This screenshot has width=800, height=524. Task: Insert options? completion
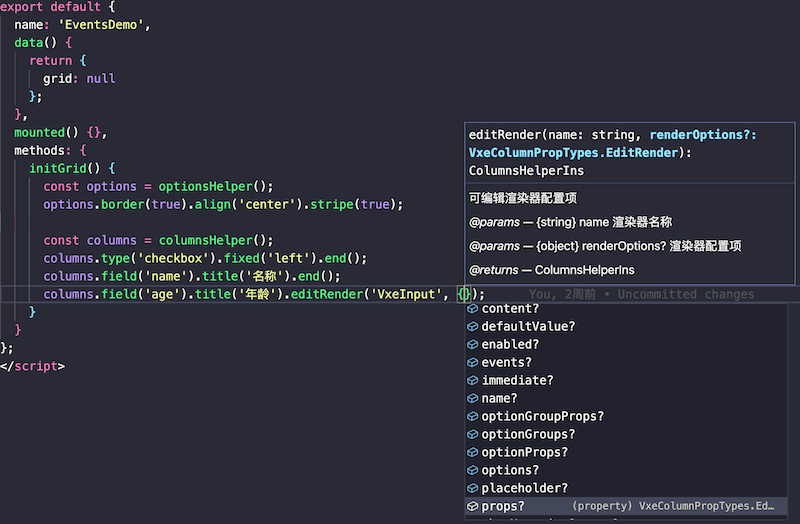tap(626, 470)
